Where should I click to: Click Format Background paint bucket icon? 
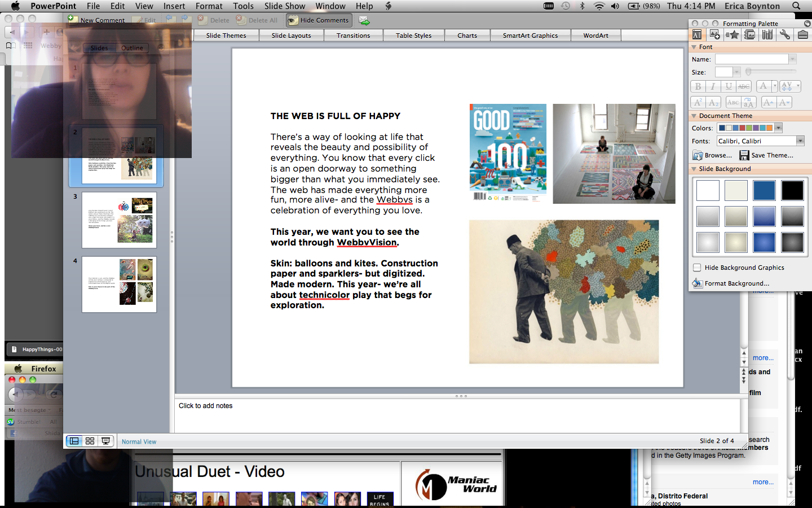click(698, 283)
